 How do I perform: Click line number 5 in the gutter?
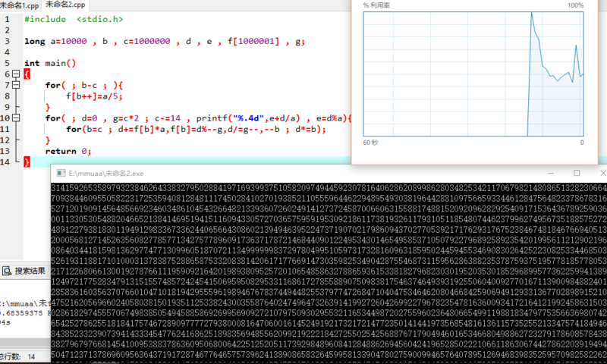pyautogui.click(x=7, y=63)
